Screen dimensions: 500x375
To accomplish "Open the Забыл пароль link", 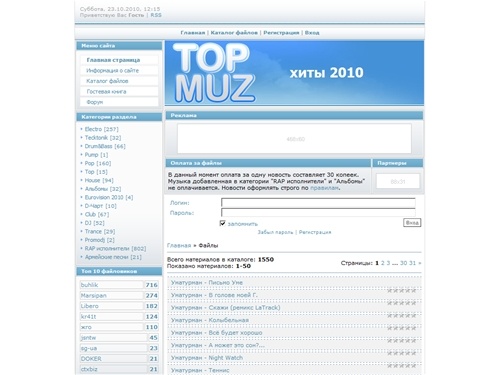I will coord(275,232).
